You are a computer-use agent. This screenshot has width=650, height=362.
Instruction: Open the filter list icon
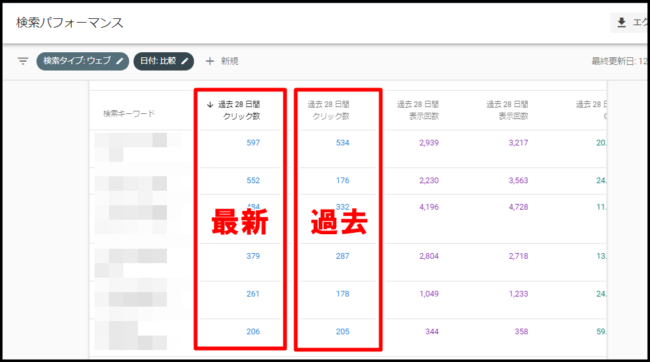[x=23, y=61]
